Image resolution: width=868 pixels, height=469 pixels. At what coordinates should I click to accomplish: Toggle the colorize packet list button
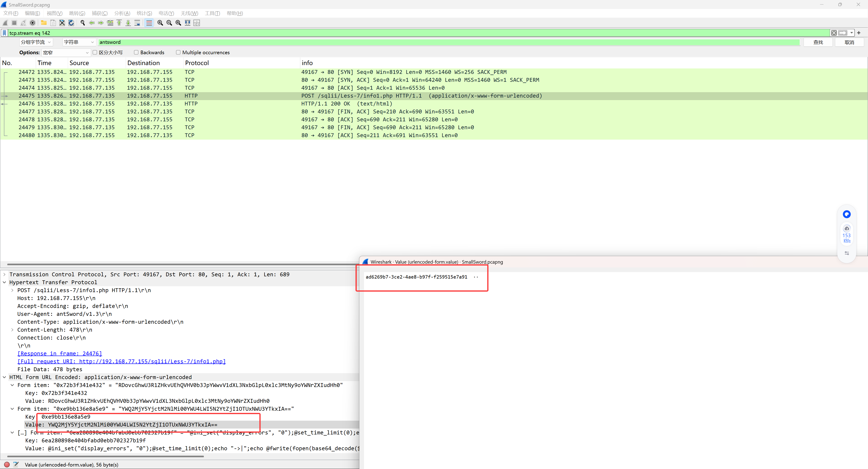149,23
